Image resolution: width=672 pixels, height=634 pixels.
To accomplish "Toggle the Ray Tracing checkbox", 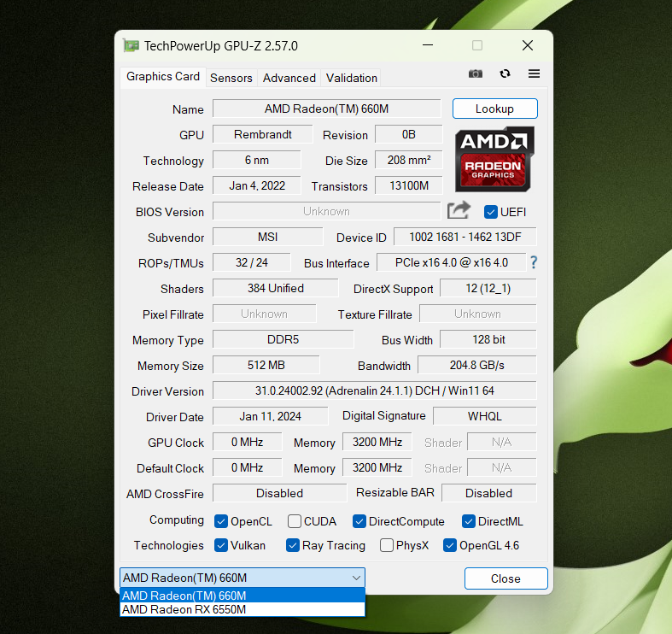I will [x=293, y=545].
